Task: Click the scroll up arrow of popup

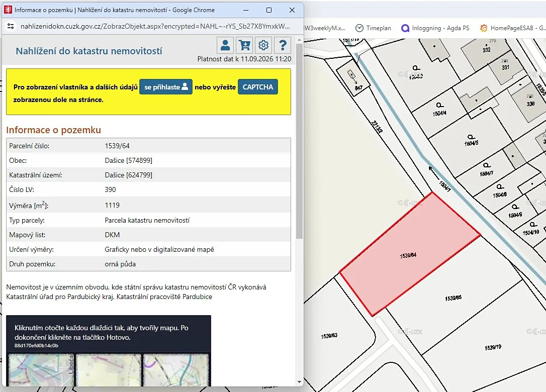Action: (x=299, y=40)
